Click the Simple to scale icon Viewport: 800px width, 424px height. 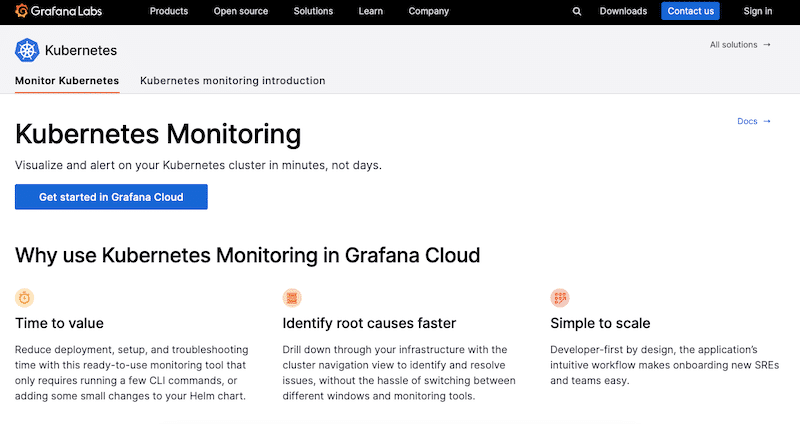pyautogui.click(x=560, y=297)
